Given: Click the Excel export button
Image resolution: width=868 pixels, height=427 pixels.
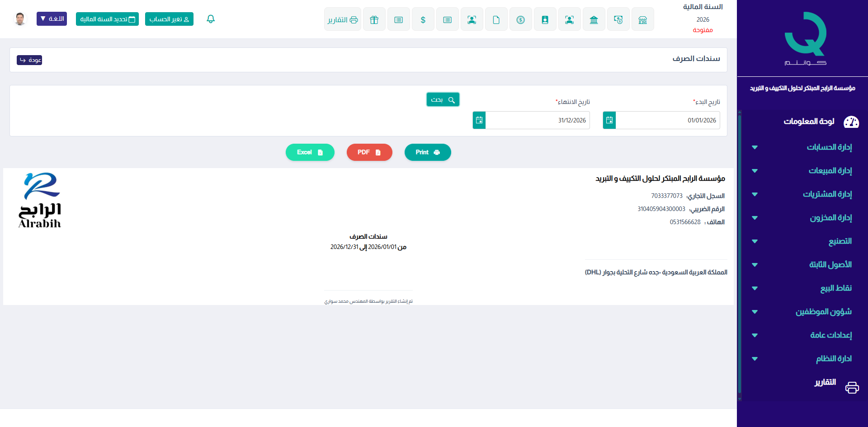Looking at the screenshot, I should (x=310, y=152).
